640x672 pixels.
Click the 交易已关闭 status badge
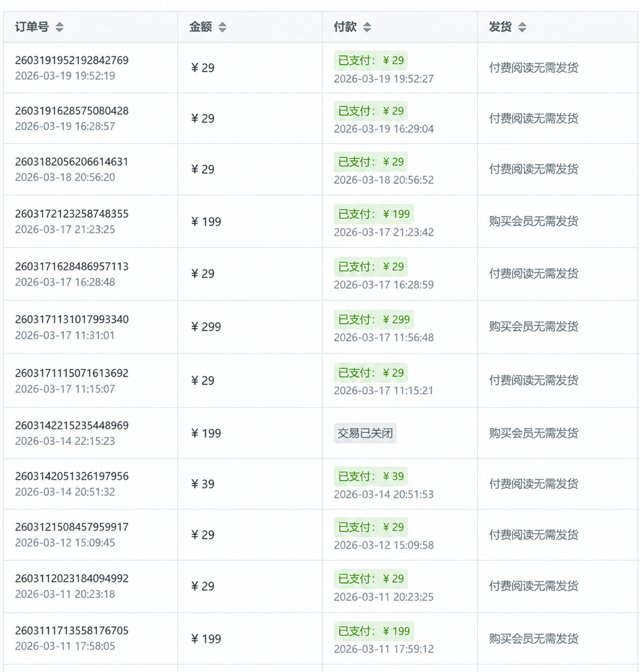365,433
